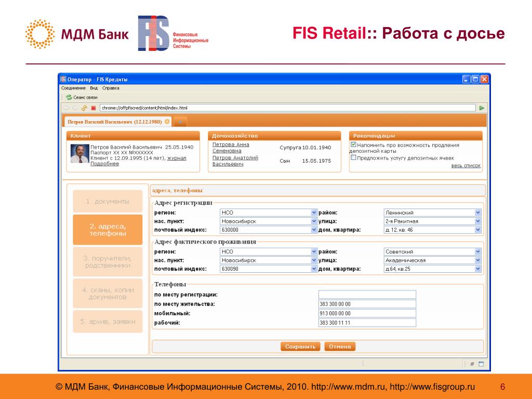The height and width of the screenshot is (399, 532).
Task: Click the status bar window icon
Action: (x=481, y=364)
